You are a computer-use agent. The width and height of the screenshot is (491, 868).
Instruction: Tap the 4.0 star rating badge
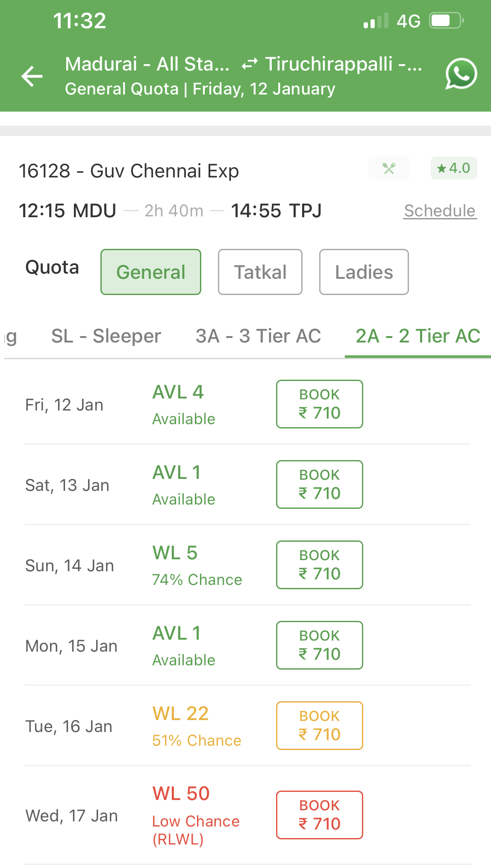point(453,168)
